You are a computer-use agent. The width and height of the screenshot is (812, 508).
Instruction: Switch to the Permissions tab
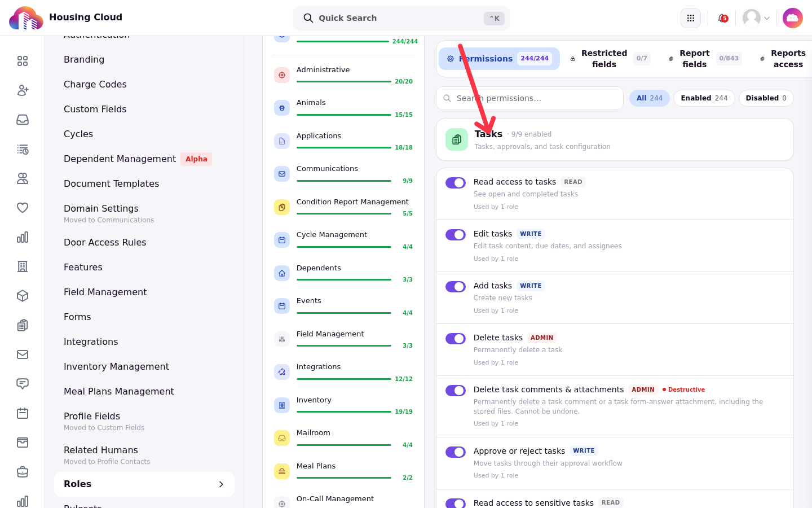(x=499, y=59)
